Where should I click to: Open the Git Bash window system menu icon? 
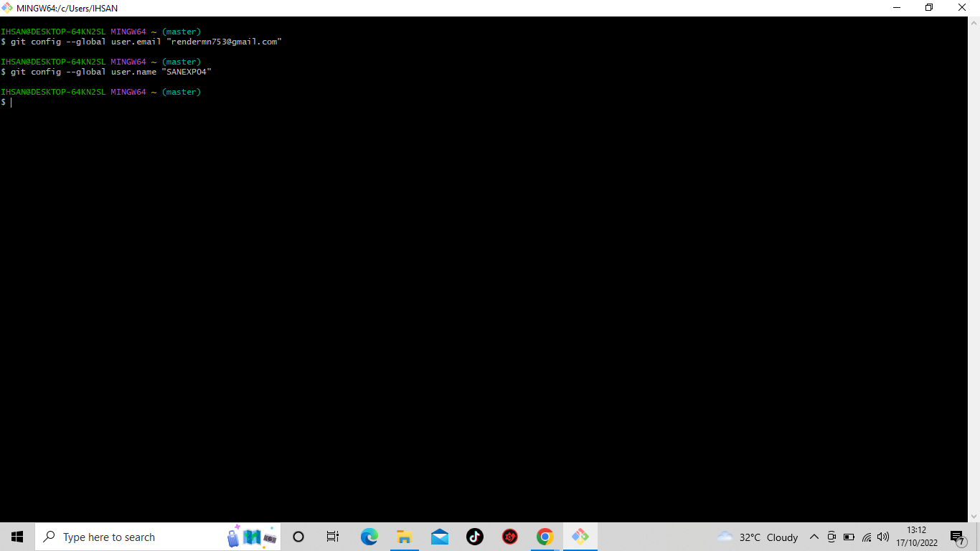pos(6,7)
